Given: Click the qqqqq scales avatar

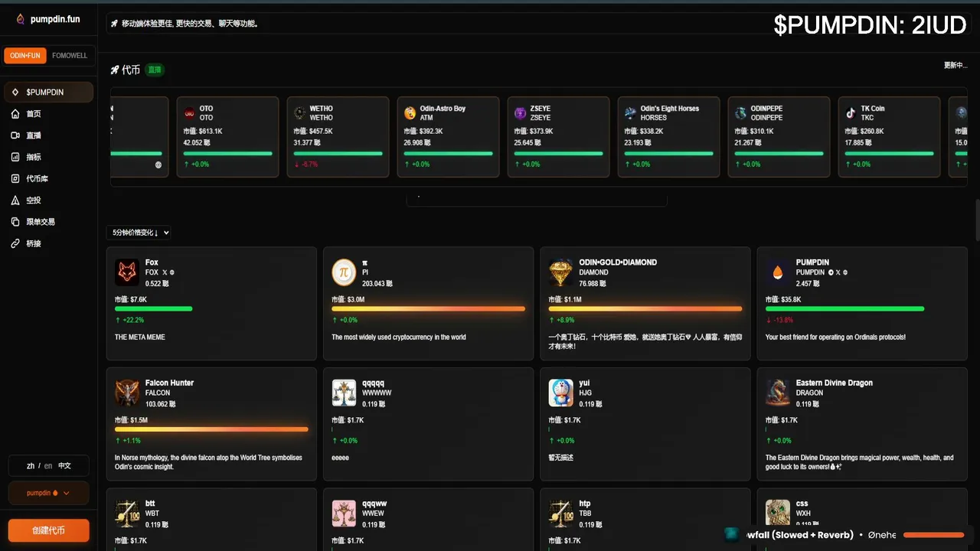Looking at the screenshot, I should (344, 393).
